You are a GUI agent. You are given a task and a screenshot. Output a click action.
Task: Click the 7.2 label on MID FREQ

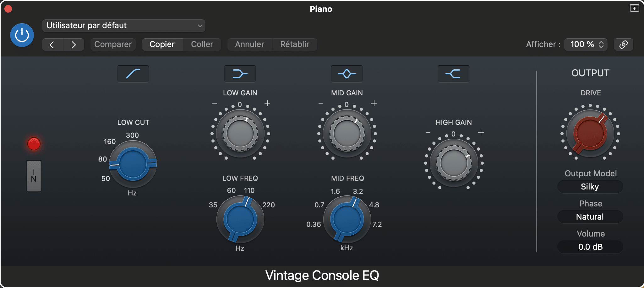[x=377, y=224]
